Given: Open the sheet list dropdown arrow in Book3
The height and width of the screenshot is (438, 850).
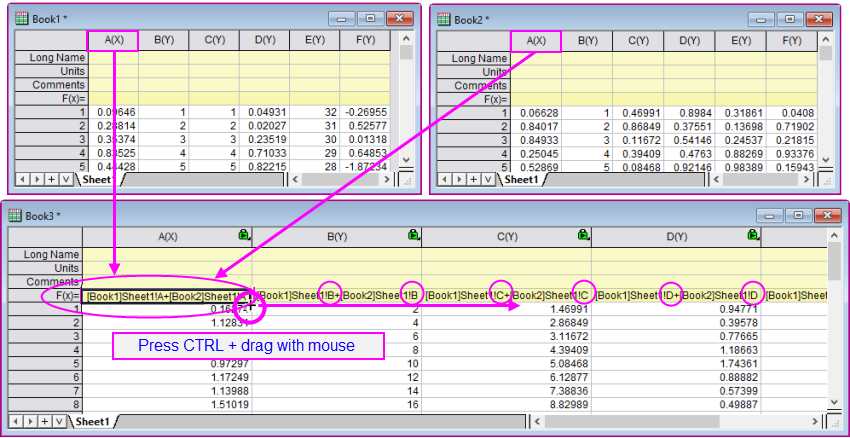Looking at the screenshot, I should [58, 423].
